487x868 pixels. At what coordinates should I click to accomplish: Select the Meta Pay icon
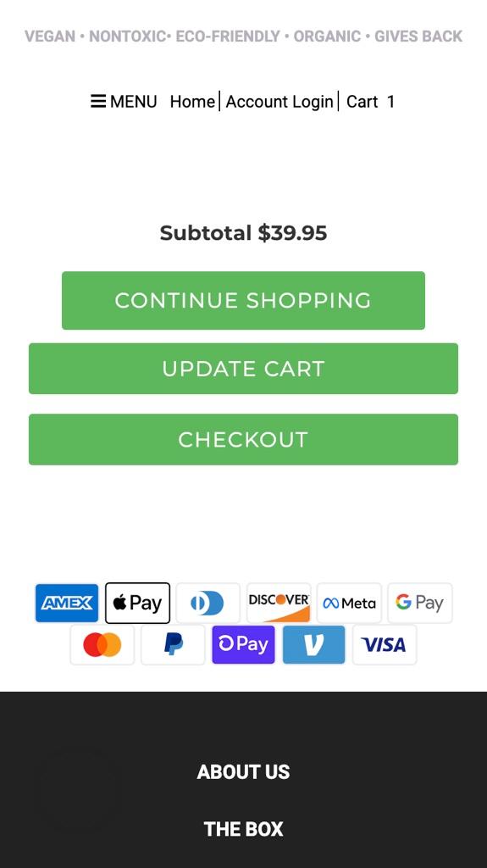(x=349, y=603)
